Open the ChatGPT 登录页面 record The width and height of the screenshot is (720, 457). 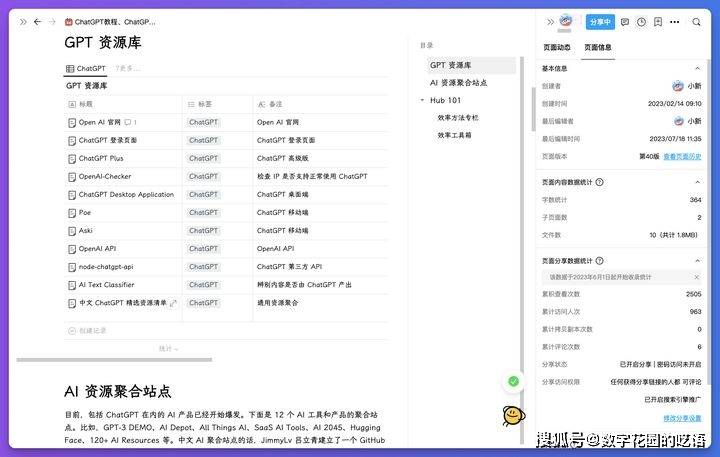click(x=107, y=140)
